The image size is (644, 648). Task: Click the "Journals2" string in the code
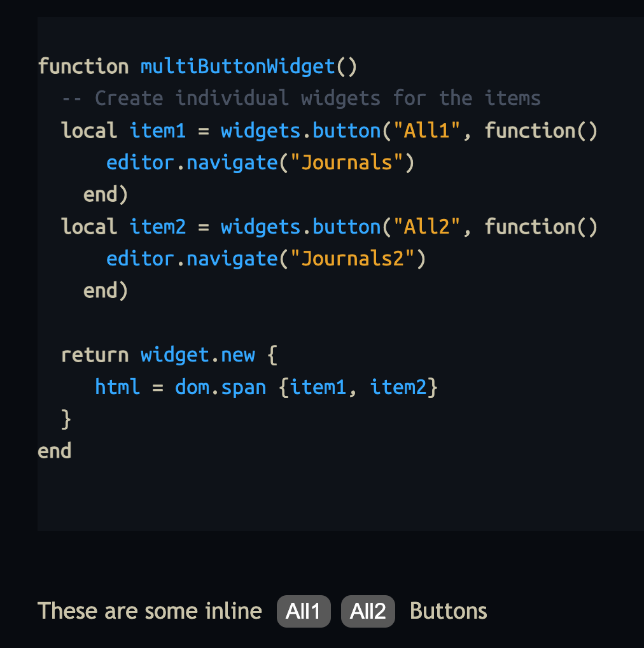coord(352,258)
